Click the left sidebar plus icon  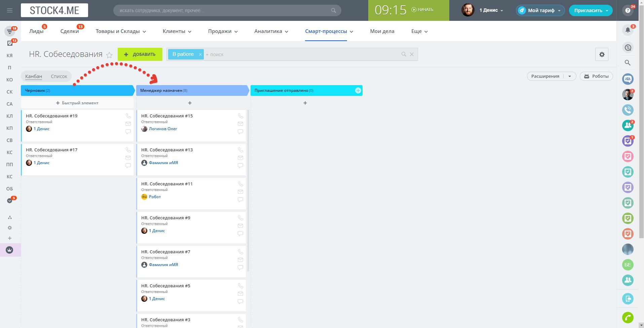pos(10,238)
